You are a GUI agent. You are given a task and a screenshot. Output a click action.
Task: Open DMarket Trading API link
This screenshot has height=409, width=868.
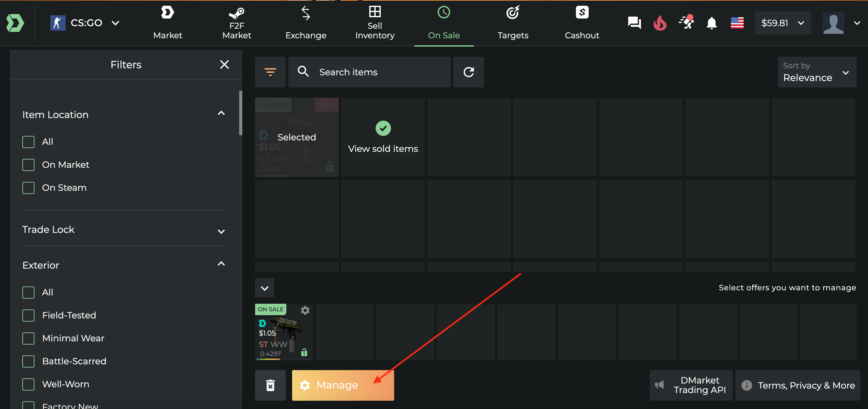[691, 385]
